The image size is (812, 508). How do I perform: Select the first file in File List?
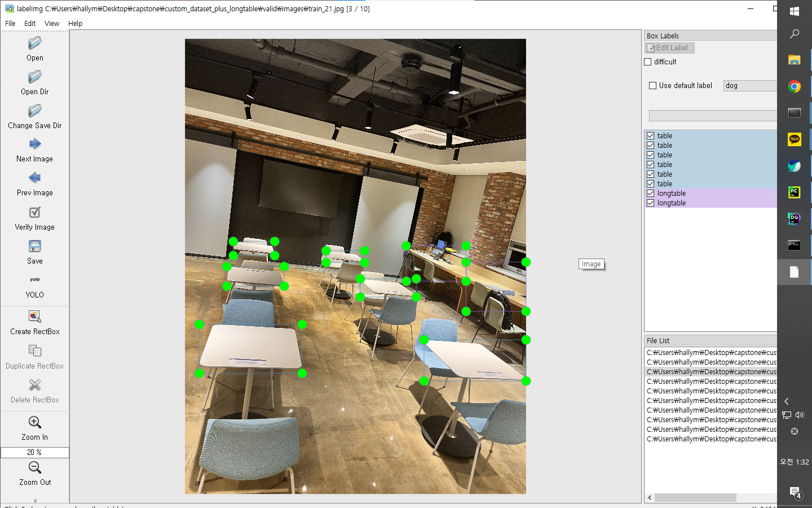click(711, 353)
